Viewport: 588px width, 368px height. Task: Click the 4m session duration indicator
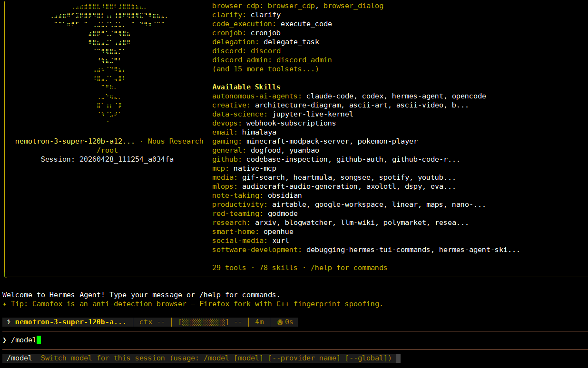click(259, 322)
